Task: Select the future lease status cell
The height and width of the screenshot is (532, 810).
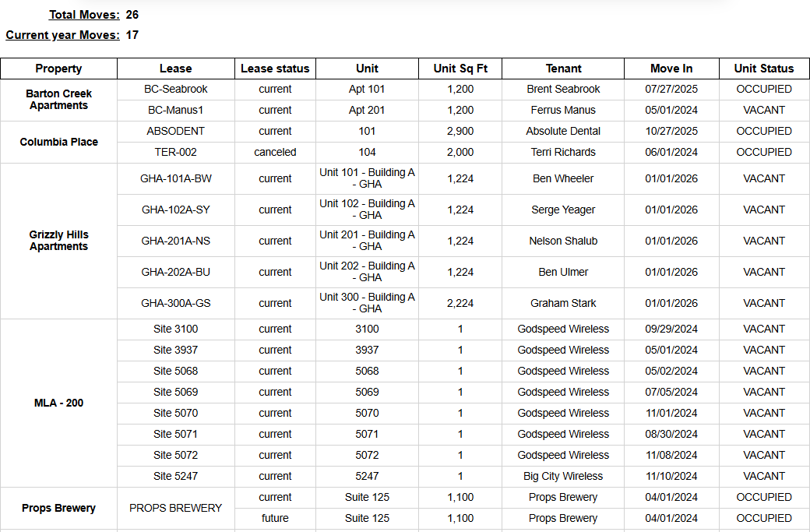Action: coord(275,519)
